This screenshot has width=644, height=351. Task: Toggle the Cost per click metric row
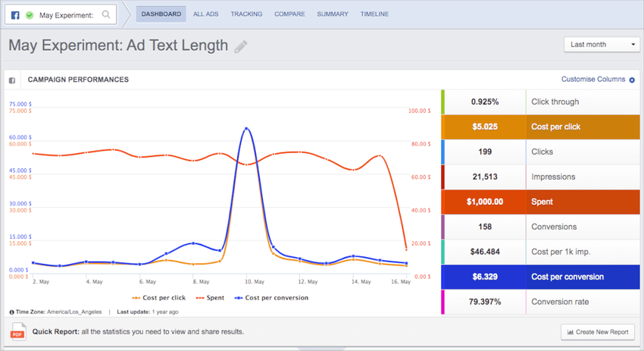[540, 127]
